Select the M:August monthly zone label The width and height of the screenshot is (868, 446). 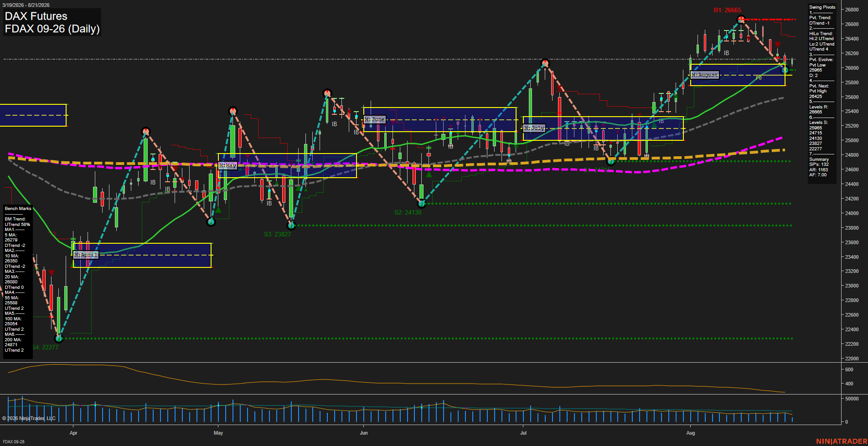click(705, 75)
